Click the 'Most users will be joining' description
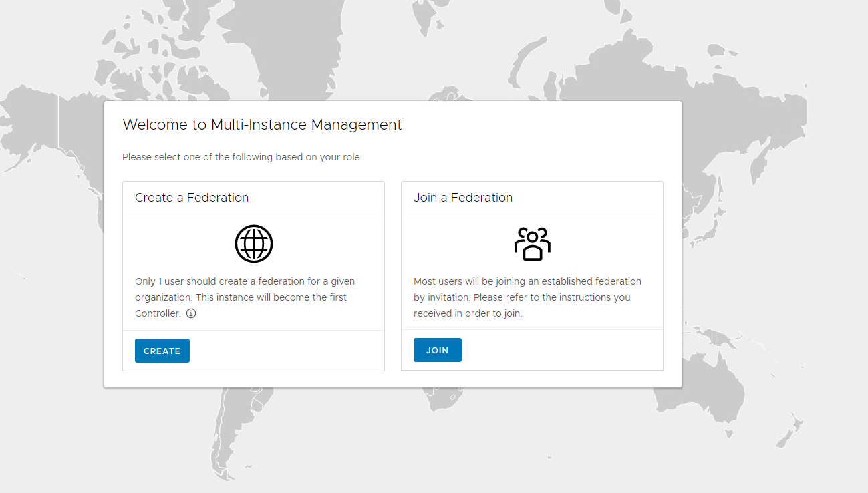This screenshot has width=868, height=493. tap(527, 297)
